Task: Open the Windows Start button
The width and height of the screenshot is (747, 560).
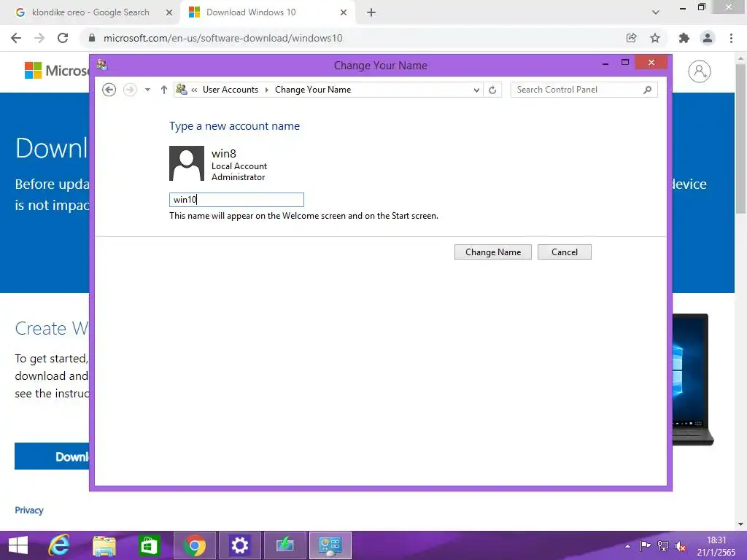Action: pyautogui.click(x=18, y=545)
